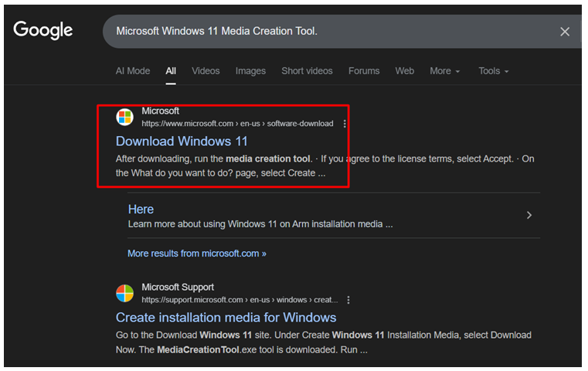
Task: Click the Google logo
Action: tap(43, 30)
